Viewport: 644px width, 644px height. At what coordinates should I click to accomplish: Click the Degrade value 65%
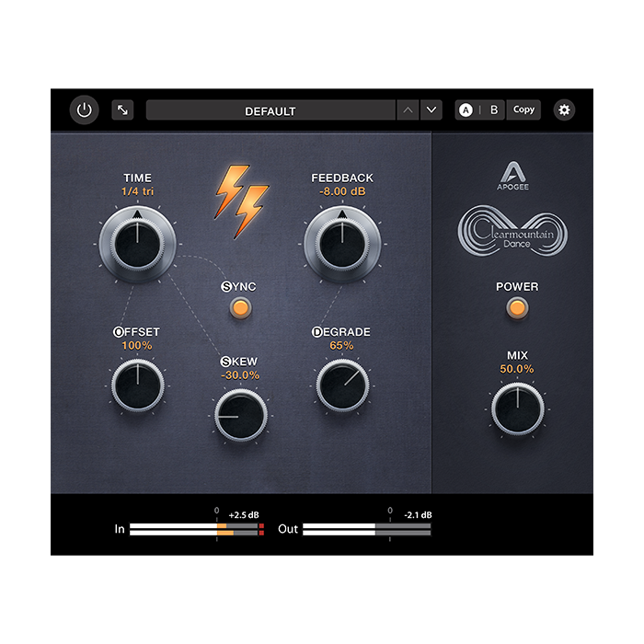(x=341, y=345)
